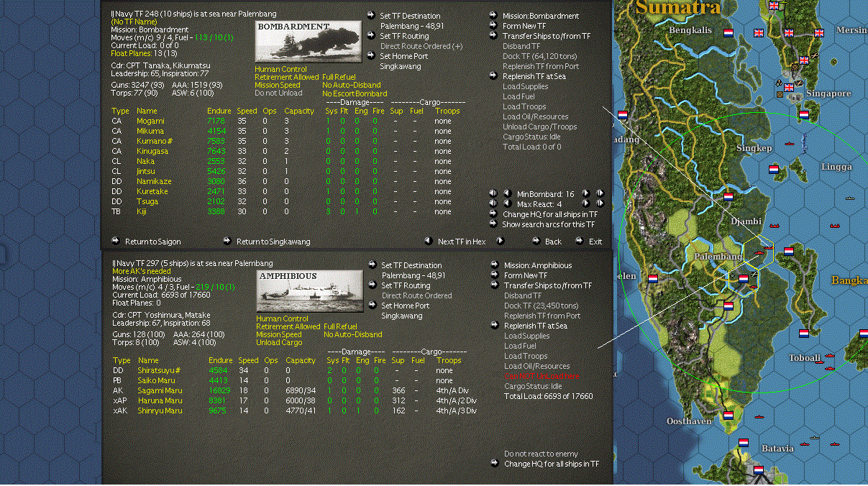Sort TF 248 ship list by Name column

(147, 111)
